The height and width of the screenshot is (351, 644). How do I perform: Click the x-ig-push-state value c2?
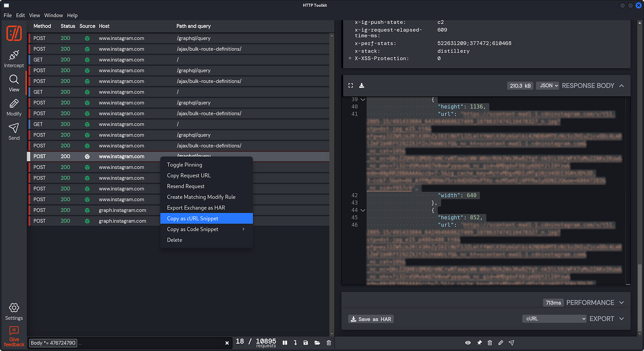tap(441, 22)
